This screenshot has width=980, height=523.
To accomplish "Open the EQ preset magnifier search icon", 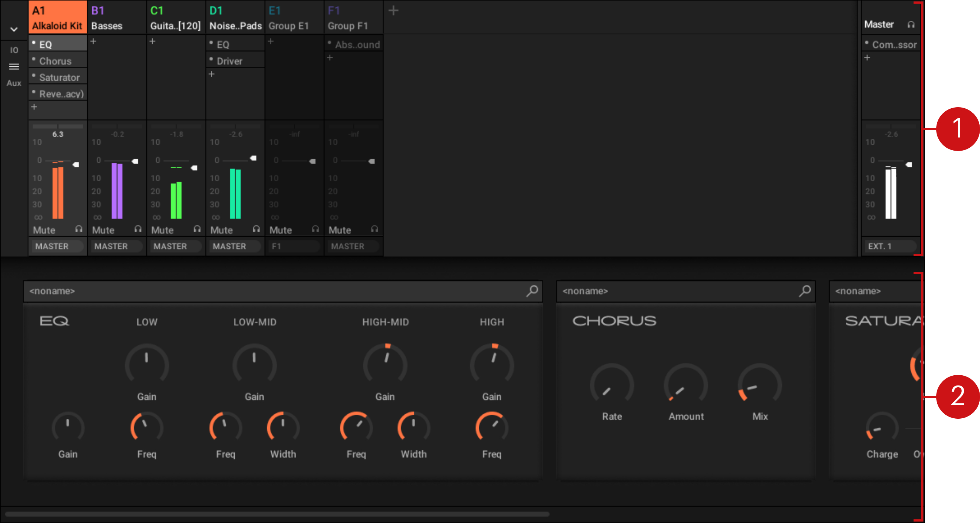I will point(532,291).
